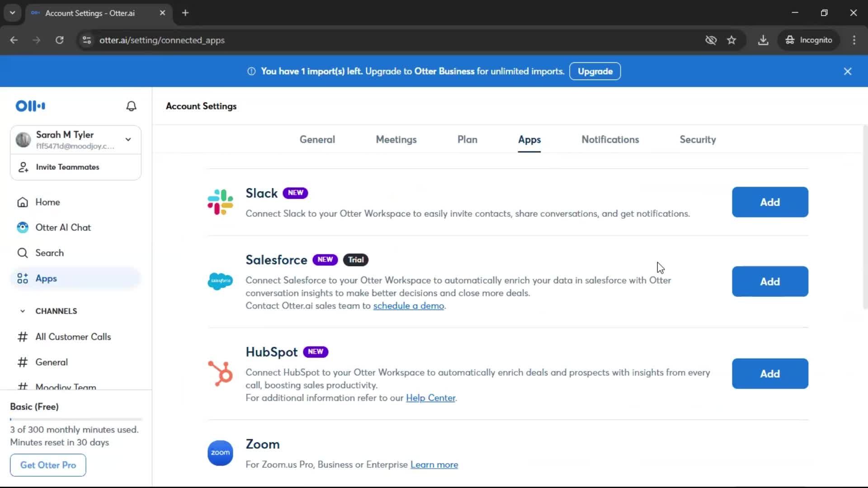Open the All Customer Calls channel
Screen dimensions: 868x488
tap(76, 337)
